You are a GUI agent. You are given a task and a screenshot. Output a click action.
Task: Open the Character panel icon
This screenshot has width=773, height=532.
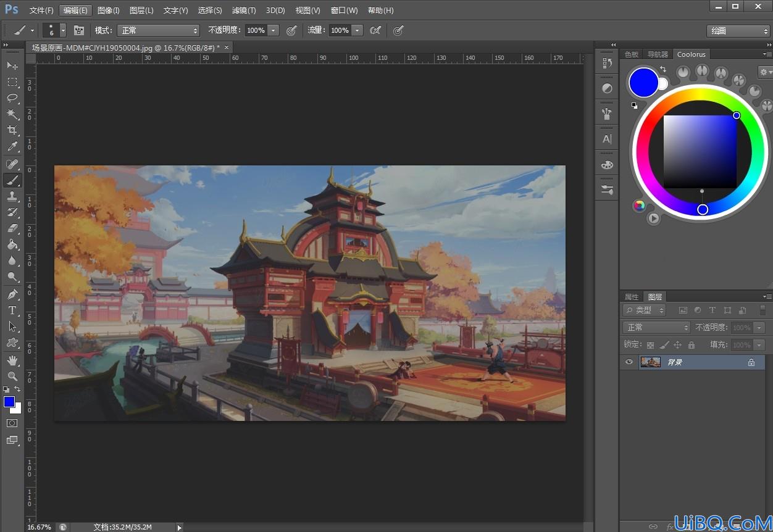tap(607, 139)
